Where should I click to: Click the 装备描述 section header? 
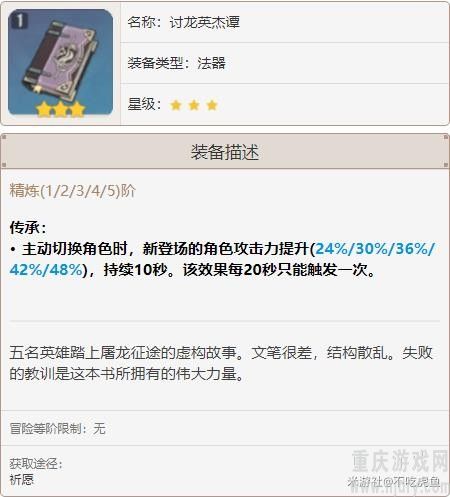click(225, 152)
